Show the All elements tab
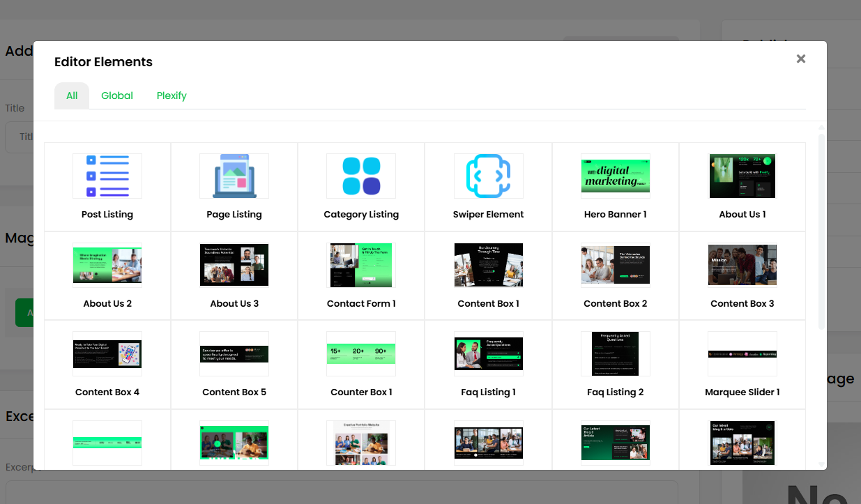The height and width of the screenshot is (504, 861). [72, 96]
